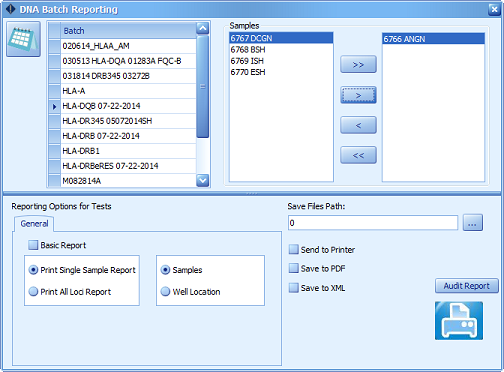The width and height of the screenshot is (504, 372).
Task: Move all samples right with >> button
Action: coord(358,64)
